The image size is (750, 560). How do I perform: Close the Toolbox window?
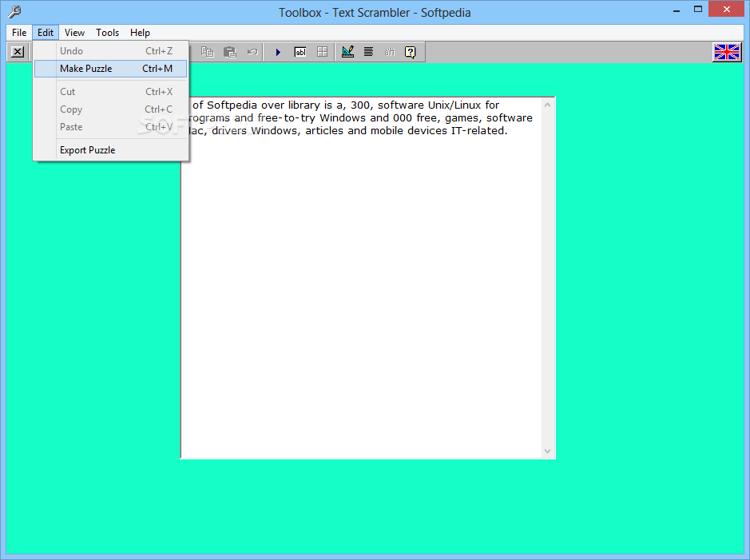(727, 10)
